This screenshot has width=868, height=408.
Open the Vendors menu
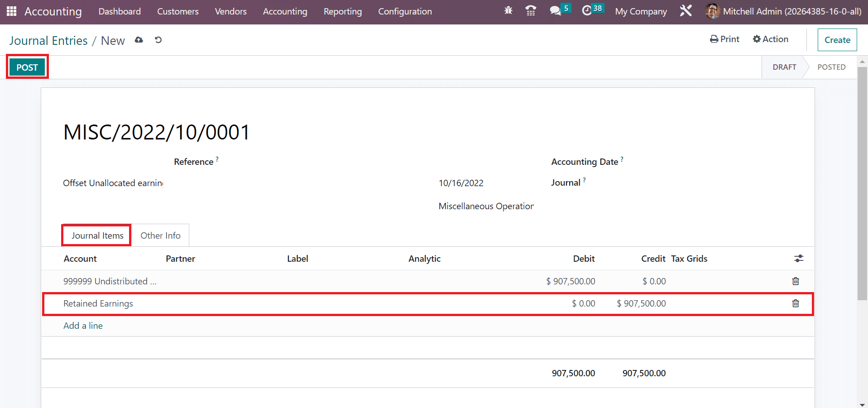[231, 11]
